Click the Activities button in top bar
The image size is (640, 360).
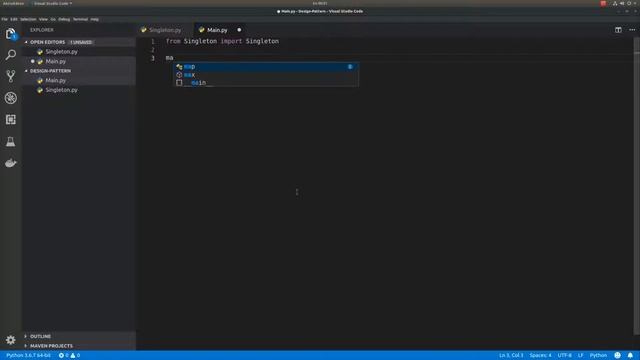click(13, 3)
